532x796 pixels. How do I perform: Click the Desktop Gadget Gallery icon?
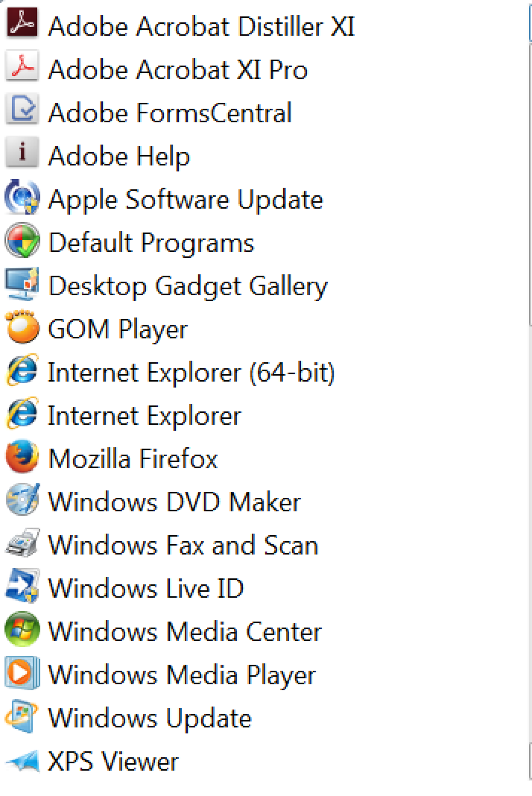[x=22, y=285]
